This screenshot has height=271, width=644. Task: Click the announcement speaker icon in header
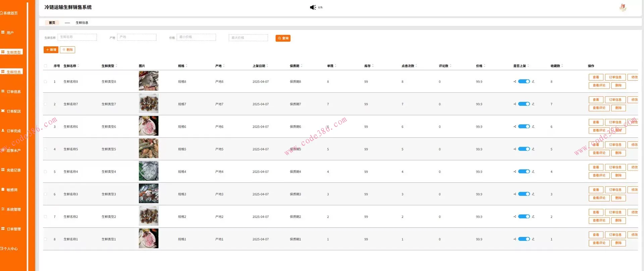click(x=313, y=7)
